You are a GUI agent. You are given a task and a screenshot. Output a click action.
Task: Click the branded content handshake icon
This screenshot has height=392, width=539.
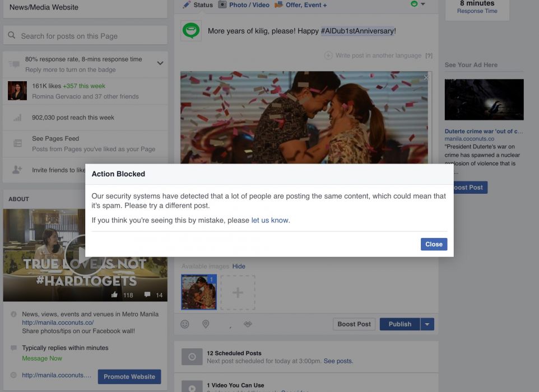(x=249, y=324)
